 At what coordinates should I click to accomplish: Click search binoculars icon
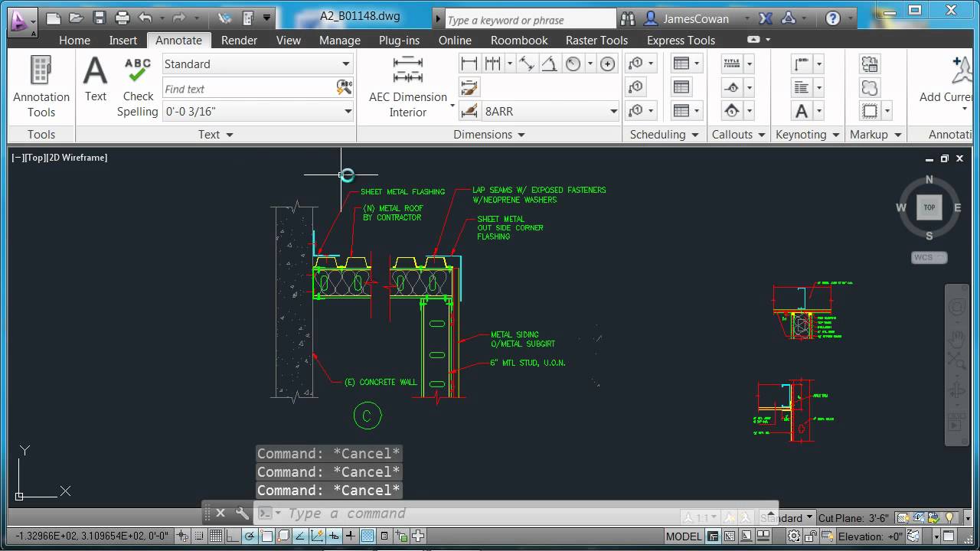click(x=628, y=19)
